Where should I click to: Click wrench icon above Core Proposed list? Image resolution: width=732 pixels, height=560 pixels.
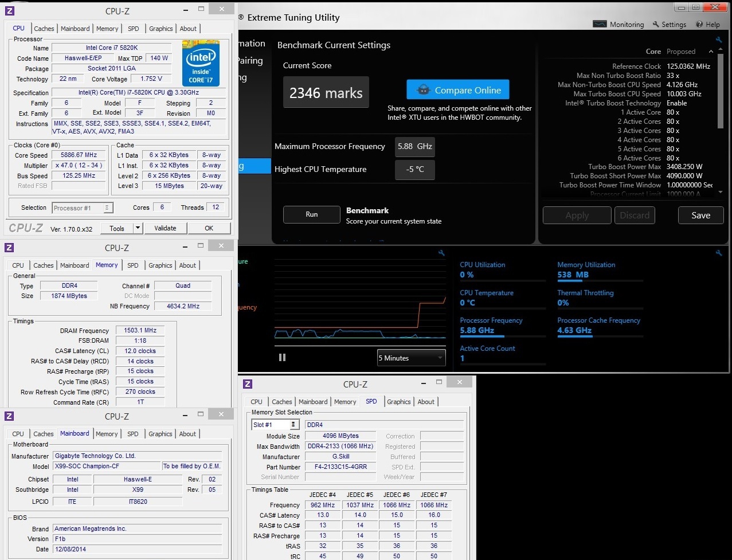click(719, 40)
